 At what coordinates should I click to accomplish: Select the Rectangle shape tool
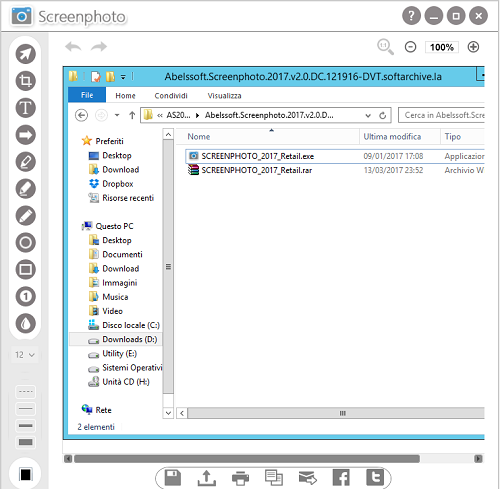click(x=26, y=269)
